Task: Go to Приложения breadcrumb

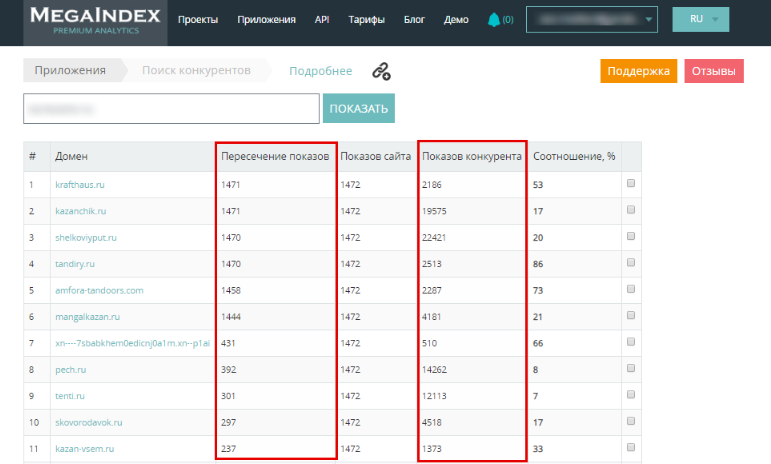Action: [70, 70]
